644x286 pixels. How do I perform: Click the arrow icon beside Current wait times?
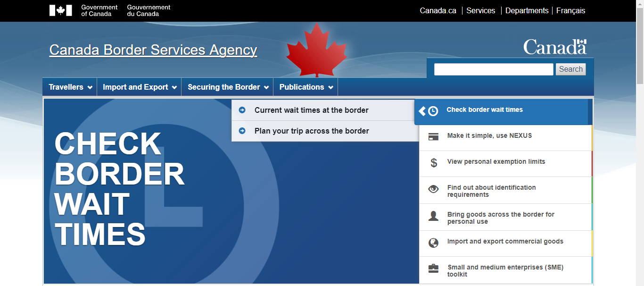(x=242, y=110)
